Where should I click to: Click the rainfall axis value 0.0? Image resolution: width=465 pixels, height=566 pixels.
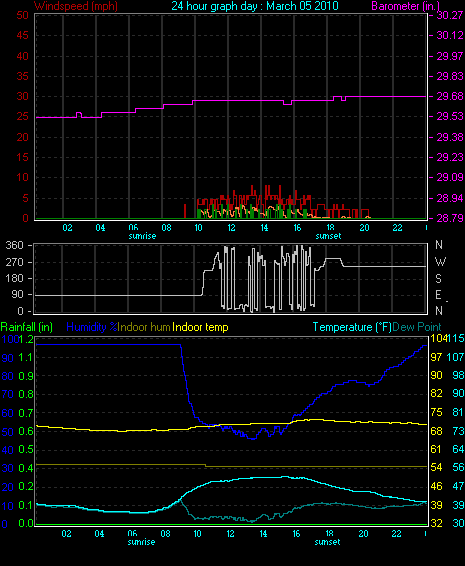coord(26,523)
